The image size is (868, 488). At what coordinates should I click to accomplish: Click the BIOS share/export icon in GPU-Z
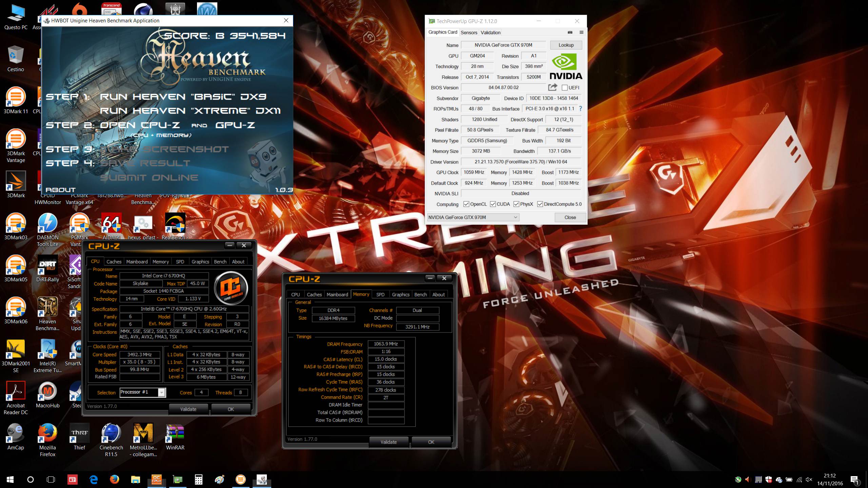point(552,87)
